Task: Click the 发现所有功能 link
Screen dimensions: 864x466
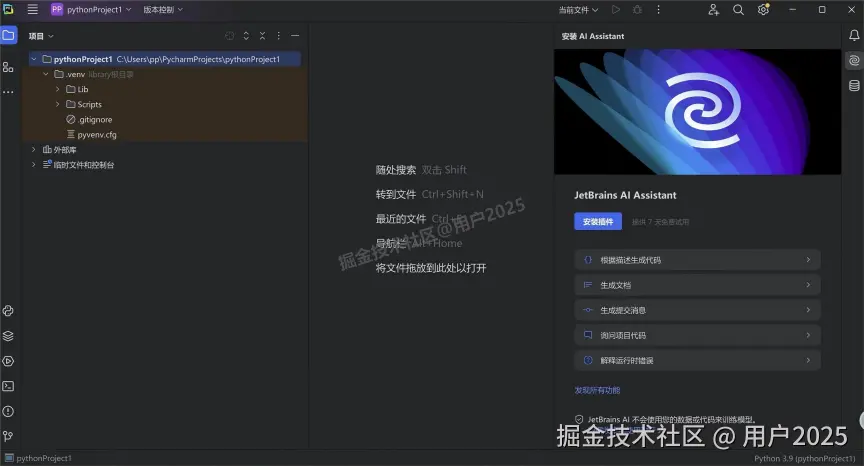Action: click(x=597, y=390)
